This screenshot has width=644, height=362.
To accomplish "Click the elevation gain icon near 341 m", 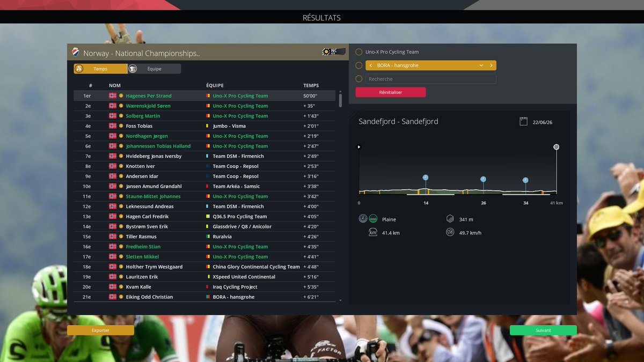I will [450, 219].
